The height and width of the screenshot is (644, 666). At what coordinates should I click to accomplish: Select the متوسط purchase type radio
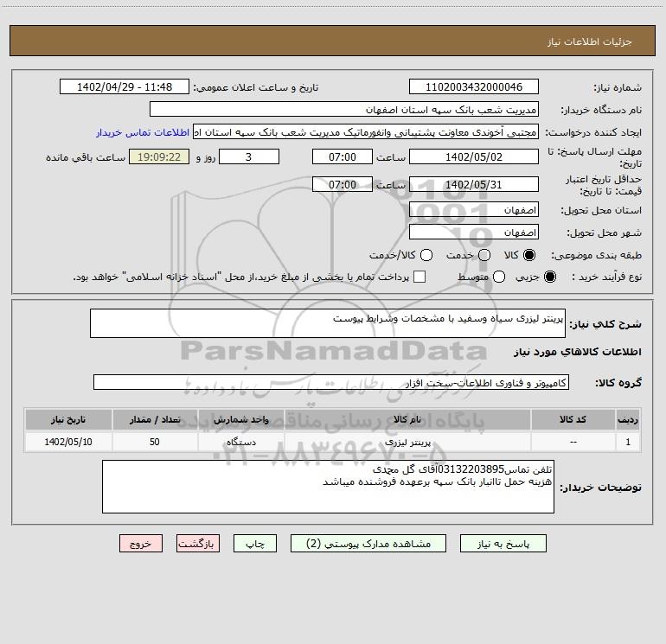pyautogui.click(x=499, y=277)
